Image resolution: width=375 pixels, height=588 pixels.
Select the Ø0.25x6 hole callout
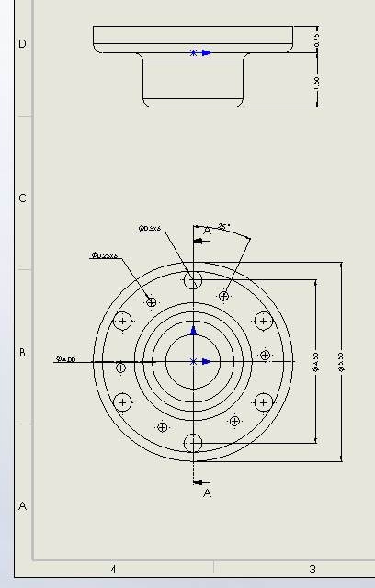point(105,255)
